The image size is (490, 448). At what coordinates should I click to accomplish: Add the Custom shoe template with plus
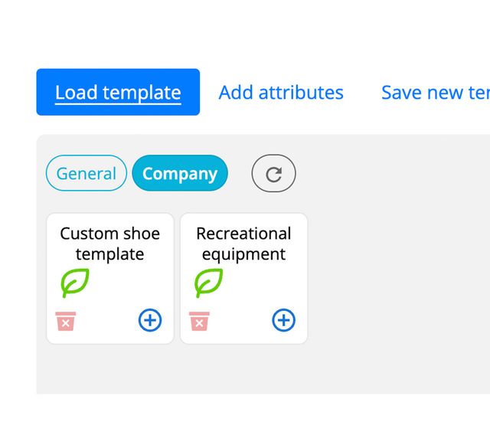150,320
